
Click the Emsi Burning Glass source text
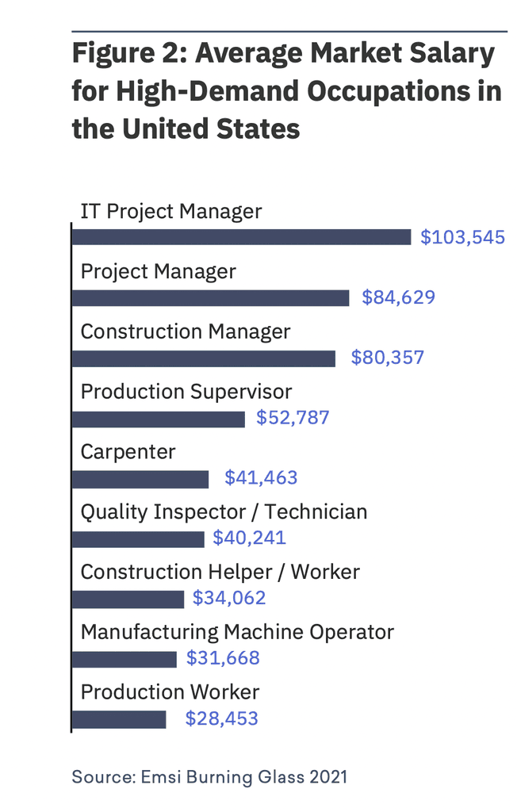(x=209, y=777)
